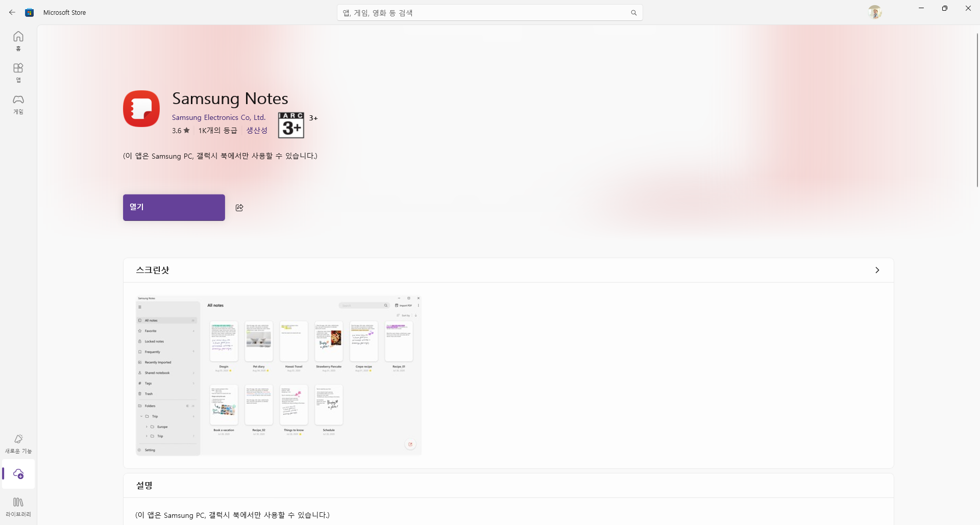Click the 3+ age rating text

tap(313, 118)
